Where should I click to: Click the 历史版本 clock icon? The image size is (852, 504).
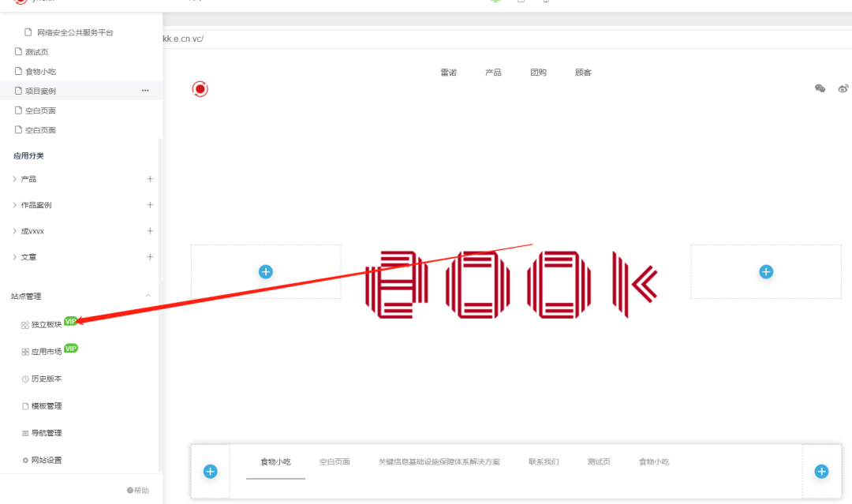(25, 379)
